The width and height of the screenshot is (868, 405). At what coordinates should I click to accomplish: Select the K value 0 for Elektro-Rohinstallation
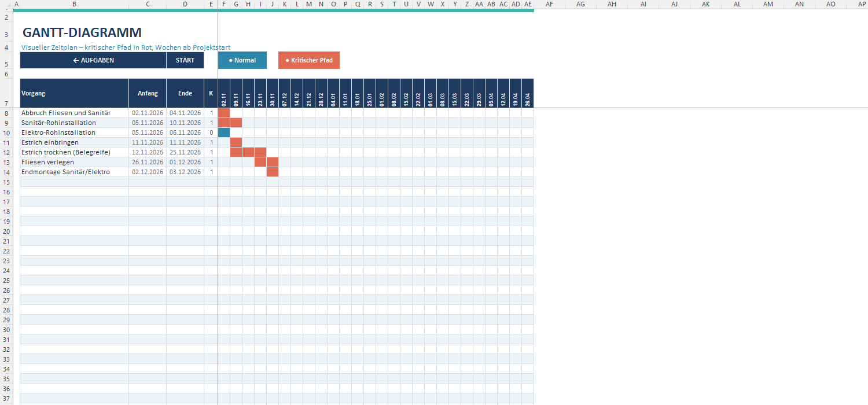(211, 132)
